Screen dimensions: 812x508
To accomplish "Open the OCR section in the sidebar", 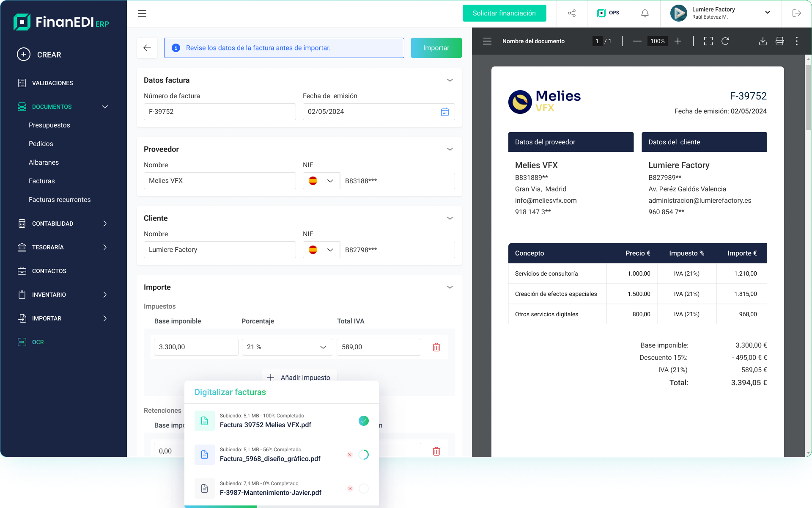I will click(x=38, y=342).
